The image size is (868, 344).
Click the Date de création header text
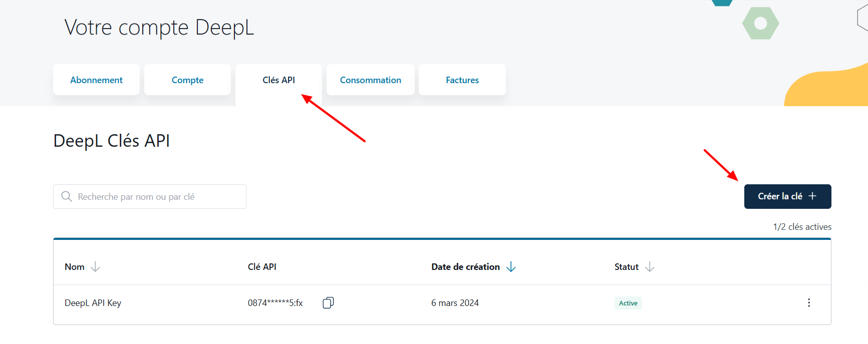pyautogui.click(x=465, y=267)
